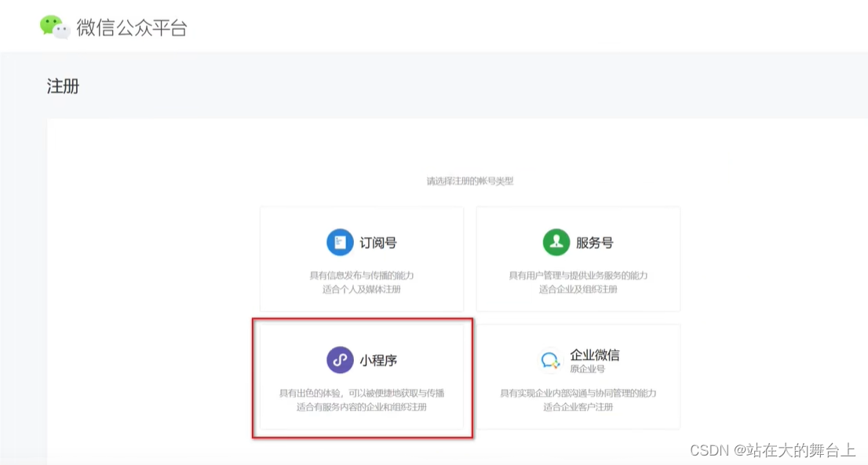
Task: Click 具有用户管理与提供业务服务的能力 description
Action: pos(578,276)
